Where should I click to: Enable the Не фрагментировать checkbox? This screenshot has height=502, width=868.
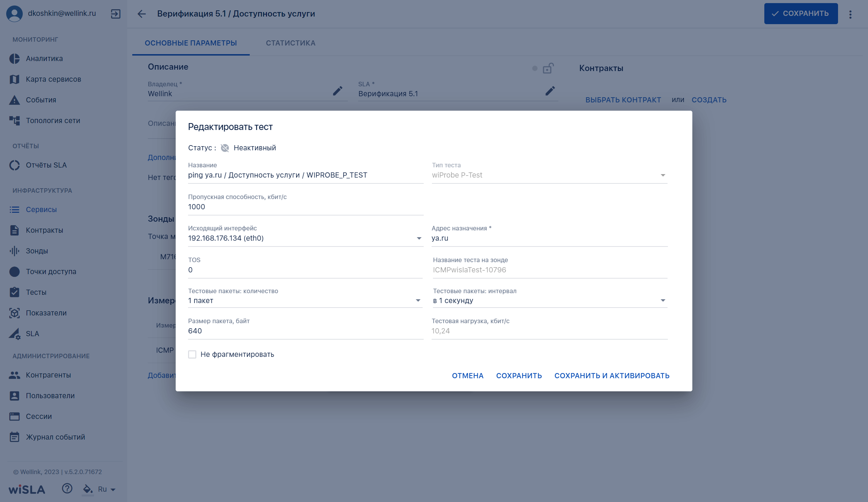192,354
